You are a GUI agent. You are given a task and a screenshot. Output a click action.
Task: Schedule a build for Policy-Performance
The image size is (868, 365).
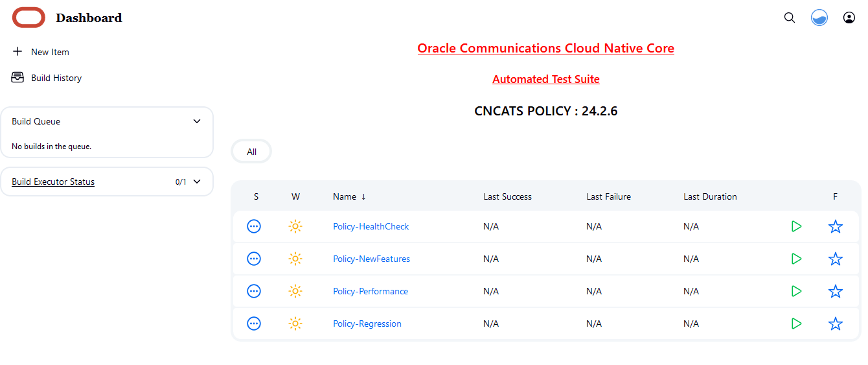(797, 291)
